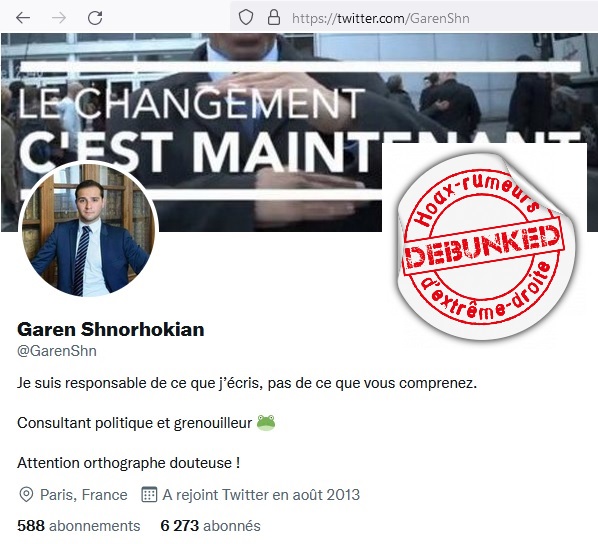
Task: Open Garen Shnorhokian's profile photo
Action: coord(88,230)
